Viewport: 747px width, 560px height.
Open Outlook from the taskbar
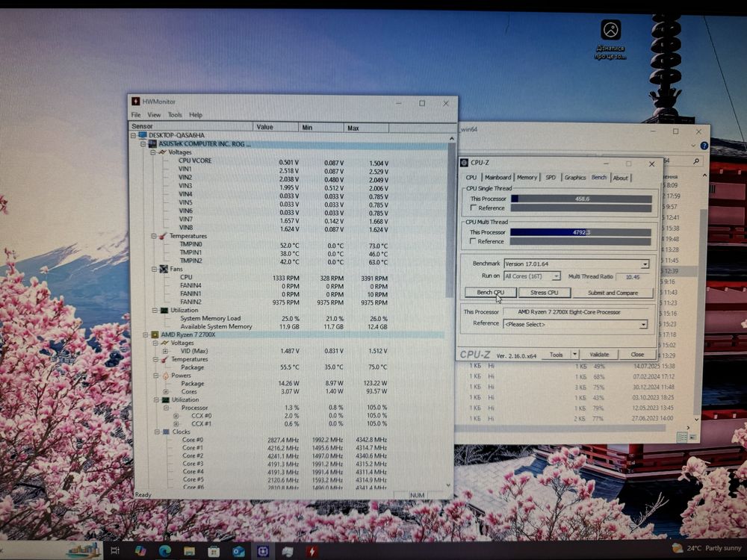pyautogui.click(x=238, y=552)
